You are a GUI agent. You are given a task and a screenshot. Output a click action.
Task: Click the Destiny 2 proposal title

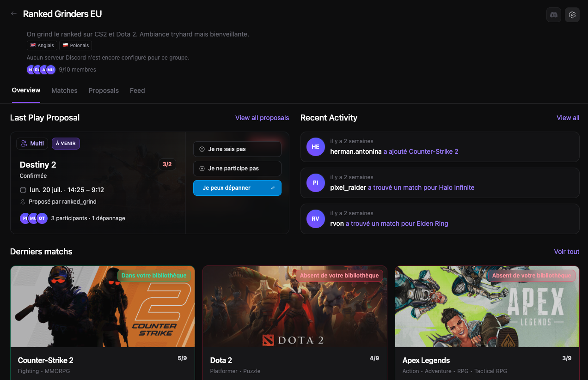click(38, 165)
